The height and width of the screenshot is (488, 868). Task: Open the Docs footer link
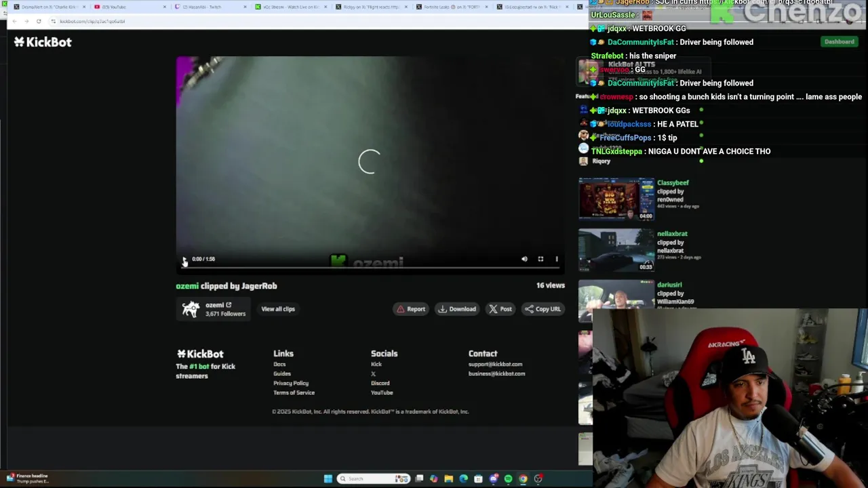279,364
